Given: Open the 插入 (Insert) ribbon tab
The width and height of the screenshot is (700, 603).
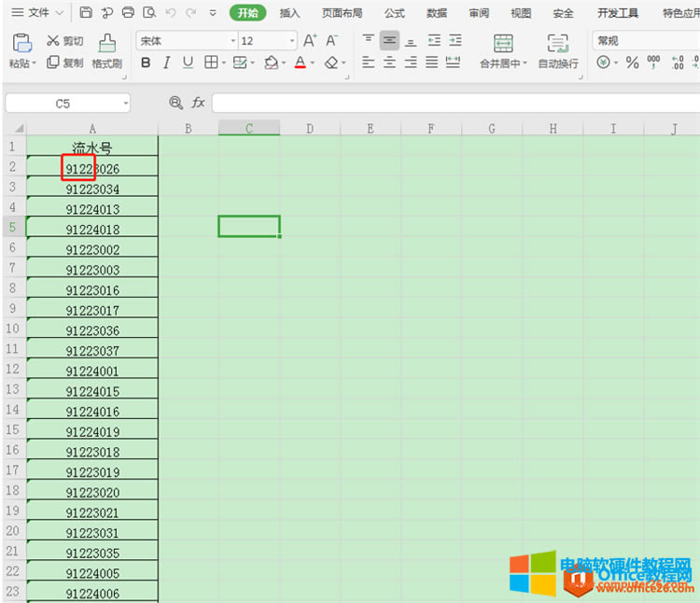Looking at the screenshot, I should [289, 13].
